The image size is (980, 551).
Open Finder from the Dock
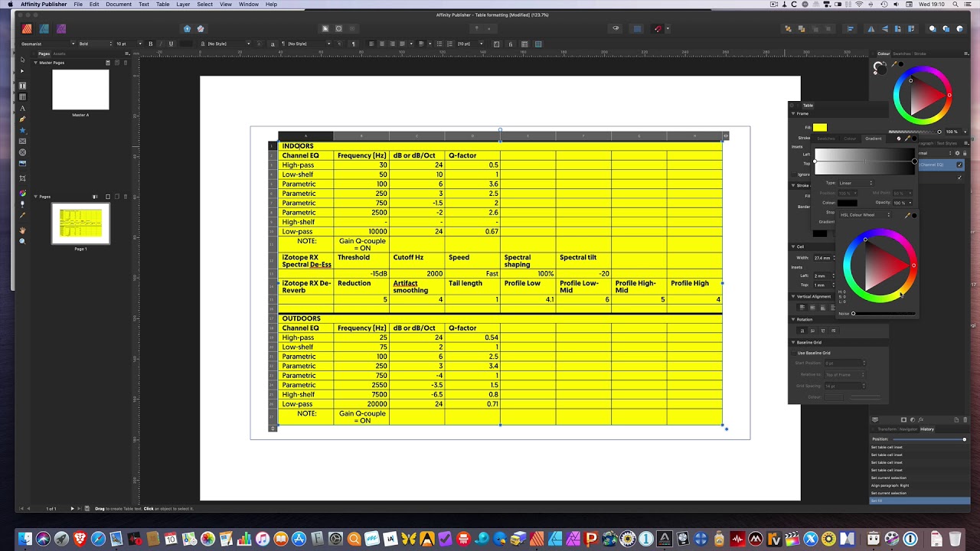[25, 539]
